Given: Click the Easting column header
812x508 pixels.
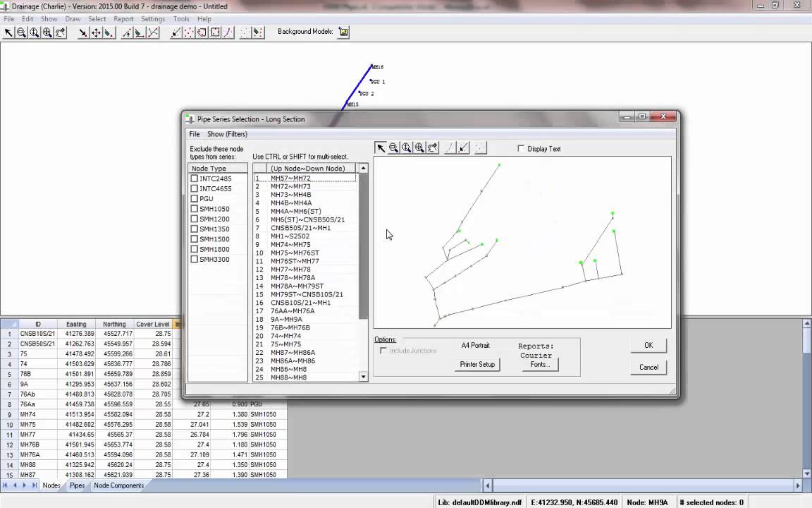Looking at the screenshot, I should pos(76,324).
